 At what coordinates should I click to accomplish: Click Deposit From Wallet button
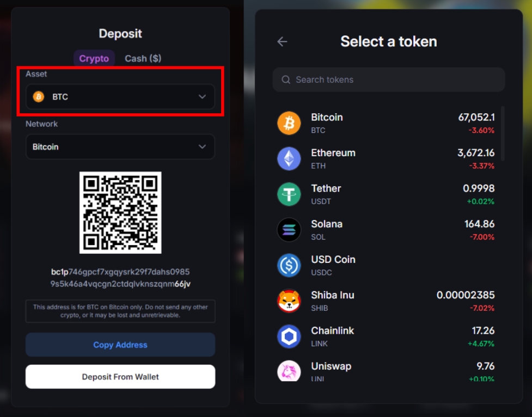(x=120, y=377)
